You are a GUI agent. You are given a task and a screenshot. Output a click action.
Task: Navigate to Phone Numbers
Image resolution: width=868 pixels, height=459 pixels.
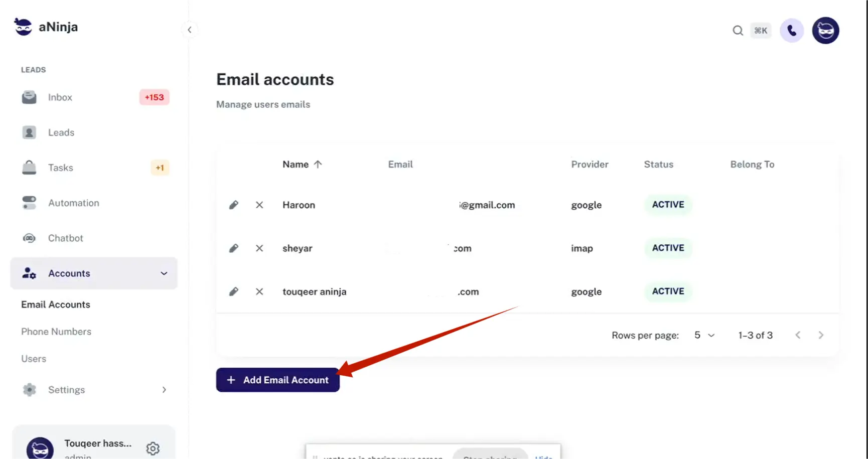[x=56, y=332]
